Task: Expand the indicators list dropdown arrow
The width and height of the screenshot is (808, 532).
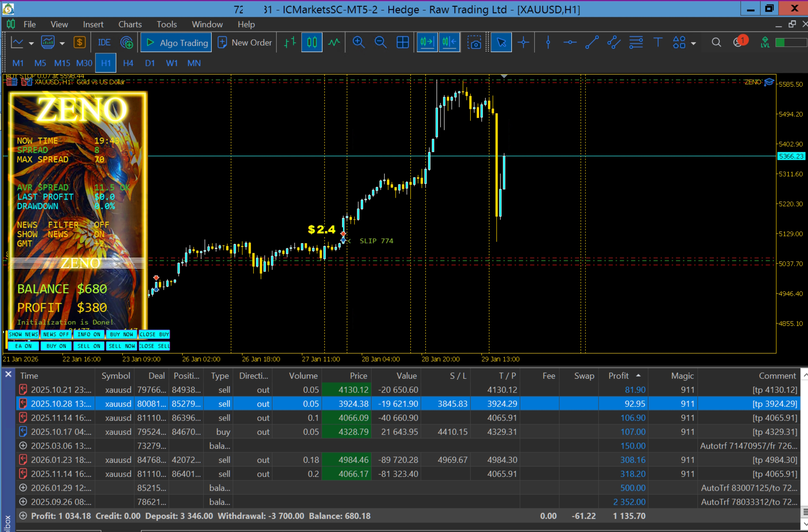Action: tap(62, 43)
